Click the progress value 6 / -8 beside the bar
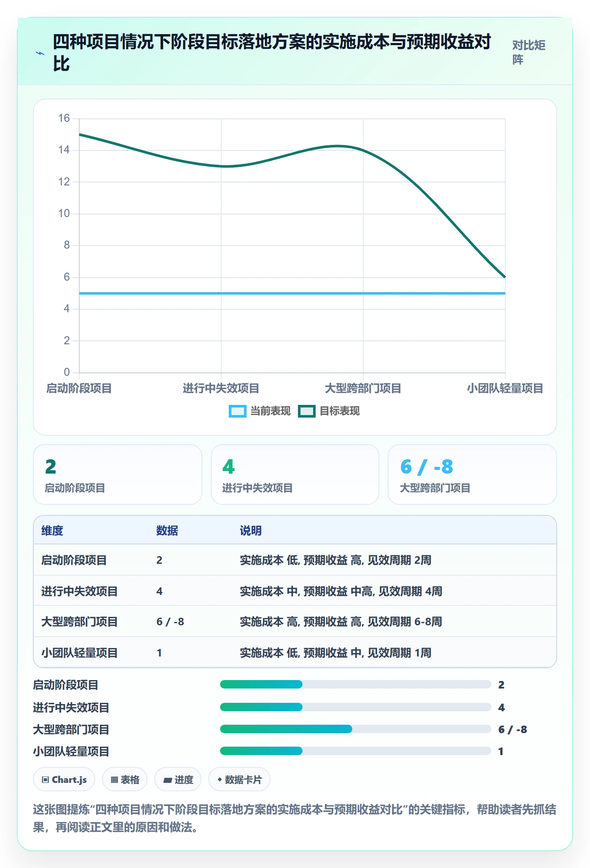Screen dimensions: 590x868 (512, 729)
